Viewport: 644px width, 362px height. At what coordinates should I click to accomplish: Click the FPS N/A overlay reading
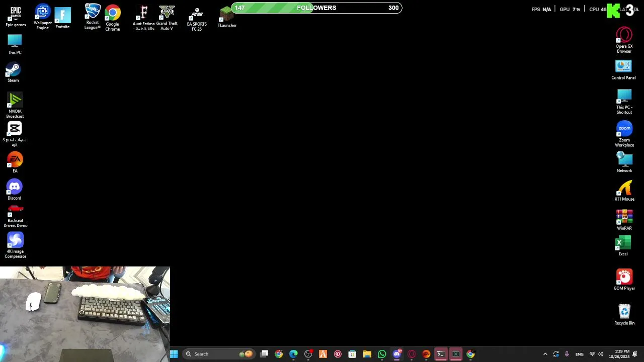coord(541,9)
